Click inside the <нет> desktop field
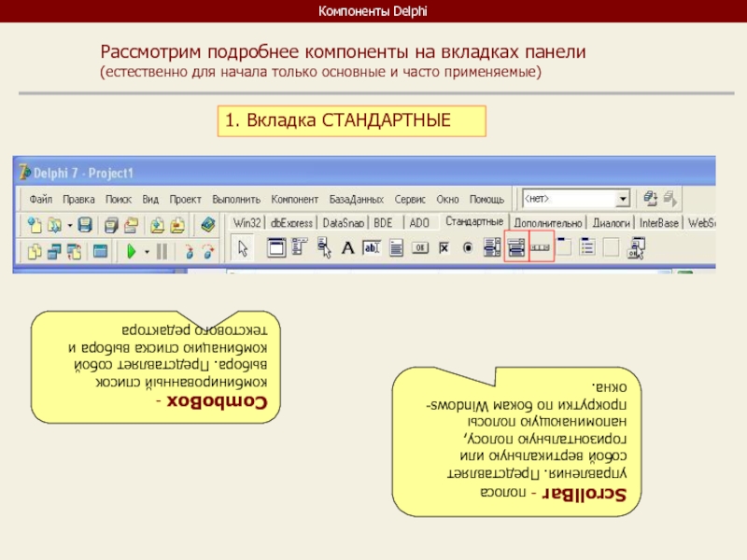This screenshot has height=560, width=747. click(569, 199)
